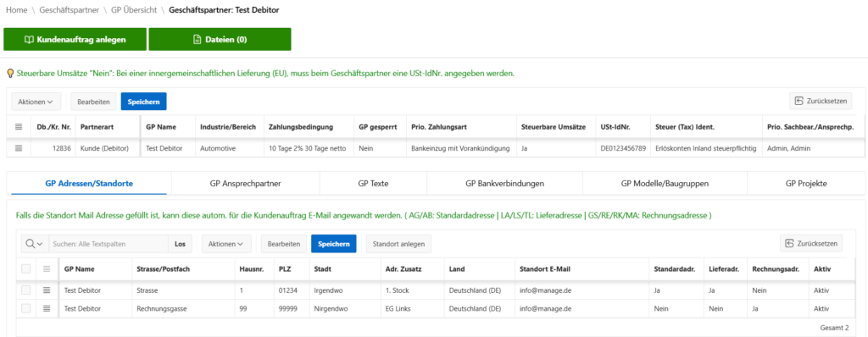Screen dimensions: 868x337
Task: Select cell 'DE0123456789'
Action: tap(623, 148)
